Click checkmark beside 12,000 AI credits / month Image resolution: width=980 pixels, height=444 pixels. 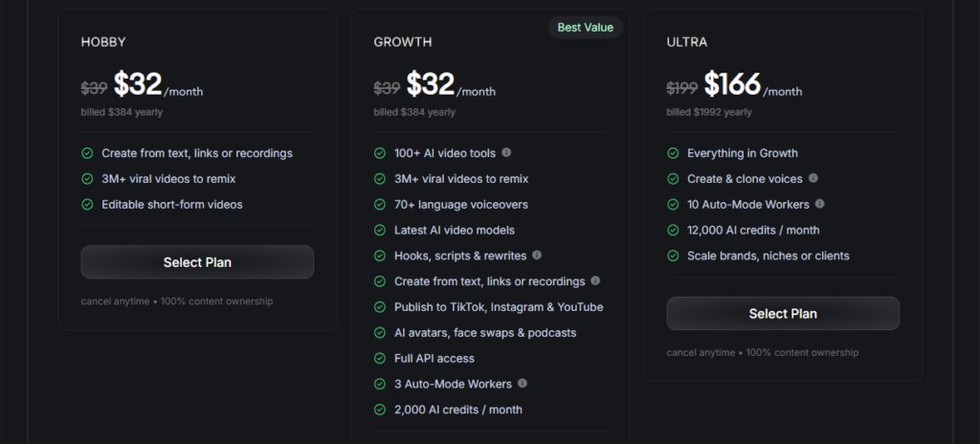point(673,230)
